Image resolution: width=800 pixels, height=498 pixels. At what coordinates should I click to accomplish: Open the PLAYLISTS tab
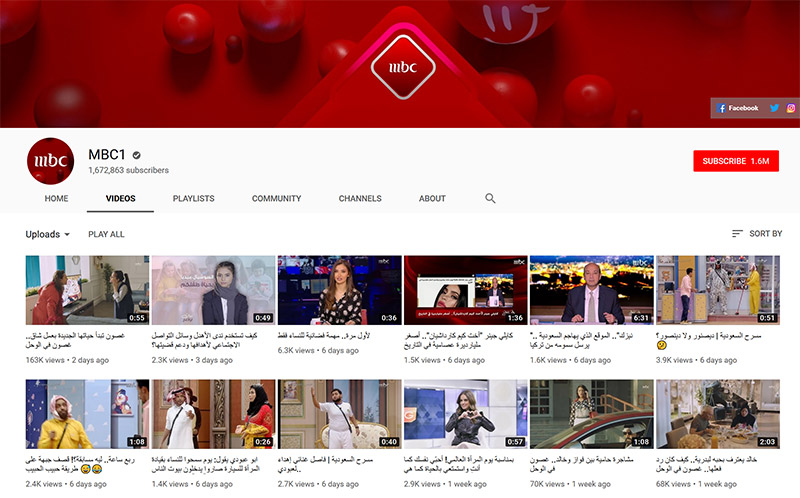pos(193,198)
